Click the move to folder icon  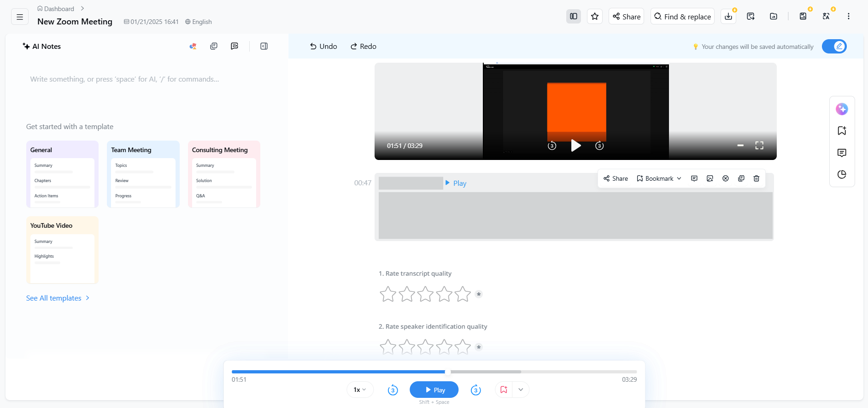[774, 17]
